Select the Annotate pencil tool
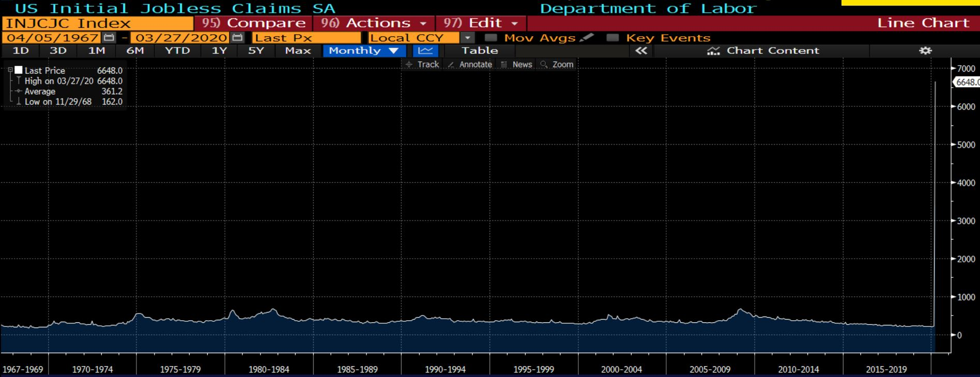Image resolution: width=980 pixels, height=377 pixels. [470, 65]
